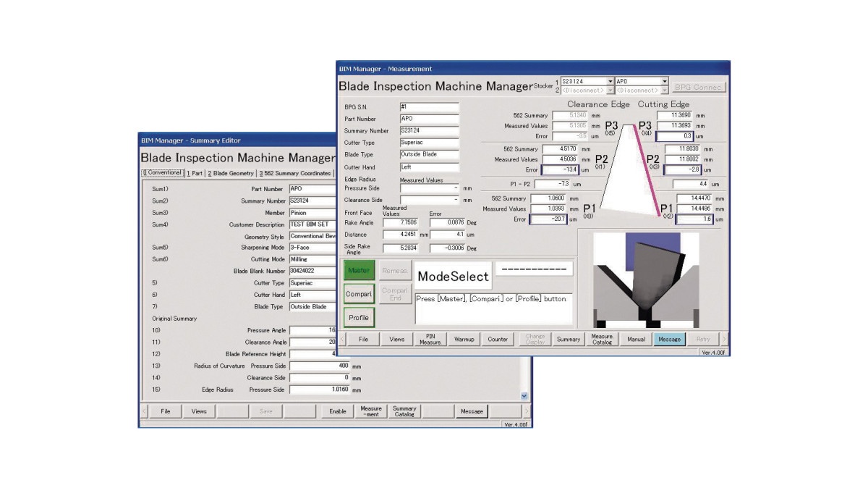868x488 pixels.
Task: Switch to the 3 562 Summary Coordinates tab
Action: (x=296, y=173)
